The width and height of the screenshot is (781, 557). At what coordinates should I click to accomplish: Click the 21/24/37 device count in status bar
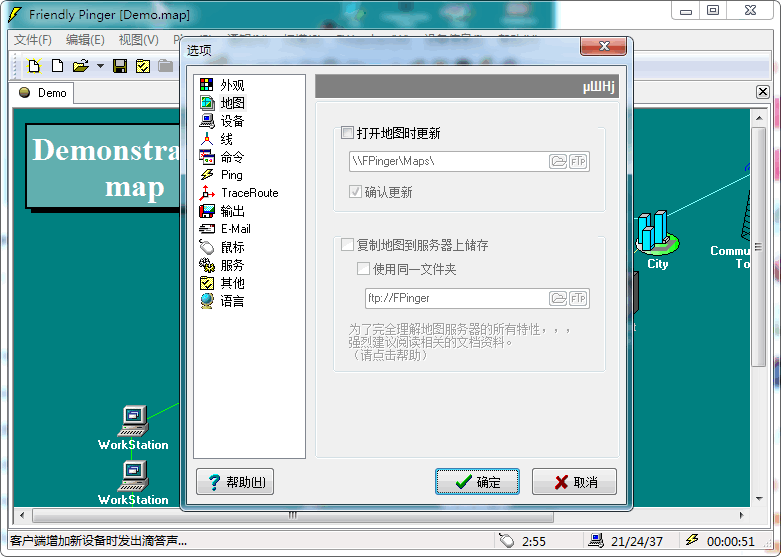tap(637, 541)
